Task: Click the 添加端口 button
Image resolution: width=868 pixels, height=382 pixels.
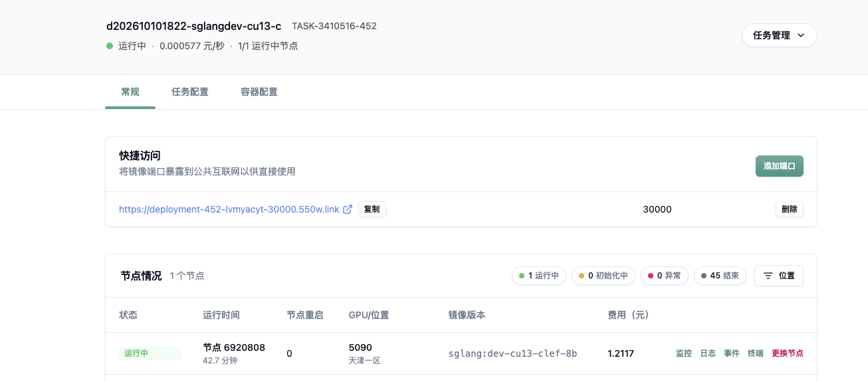Action: (x=779, y=166)
